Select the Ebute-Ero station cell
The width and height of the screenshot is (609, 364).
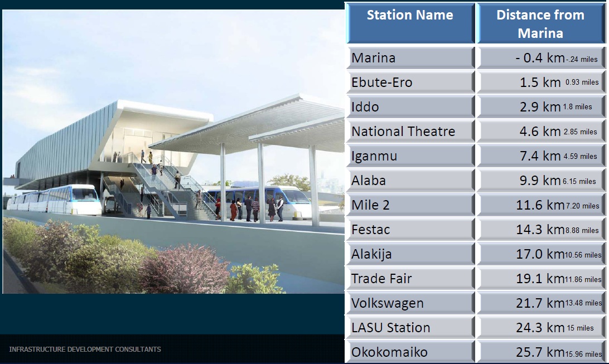(x=410, y=82)
